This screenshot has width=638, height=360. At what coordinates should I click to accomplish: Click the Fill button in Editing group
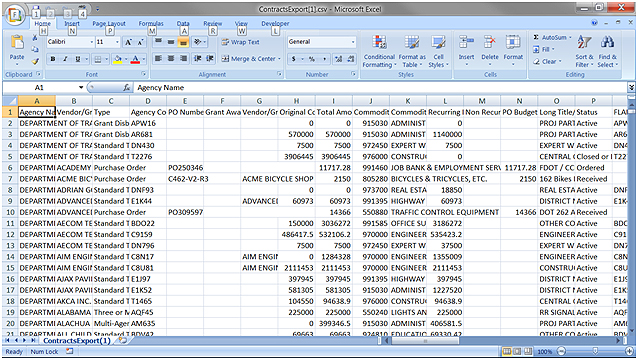click(544, 49)
